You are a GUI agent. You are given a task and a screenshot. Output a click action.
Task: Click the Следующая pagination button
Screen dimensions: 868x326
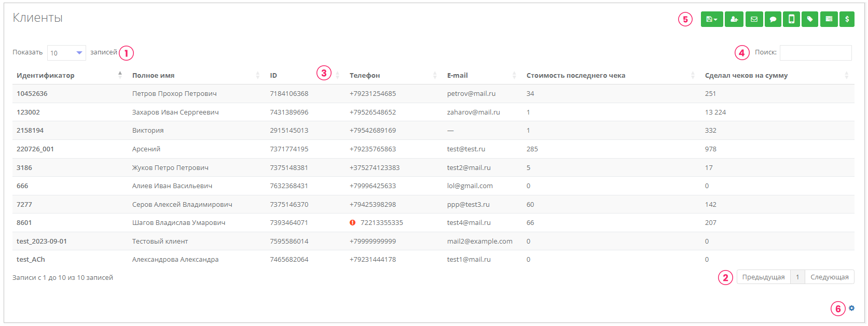pyautogui.click(x=829, y=277)
